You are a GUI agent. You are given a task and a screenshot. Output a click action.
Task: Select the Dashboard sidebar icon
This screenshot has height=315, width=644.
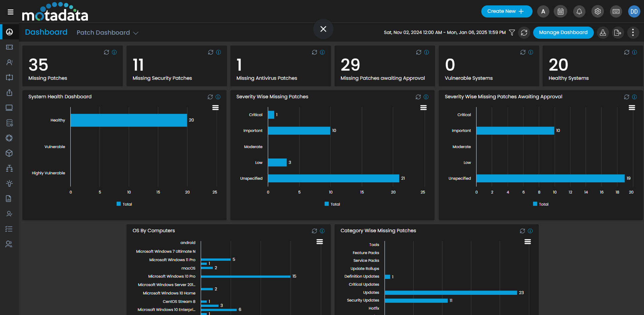pos(9,32)
